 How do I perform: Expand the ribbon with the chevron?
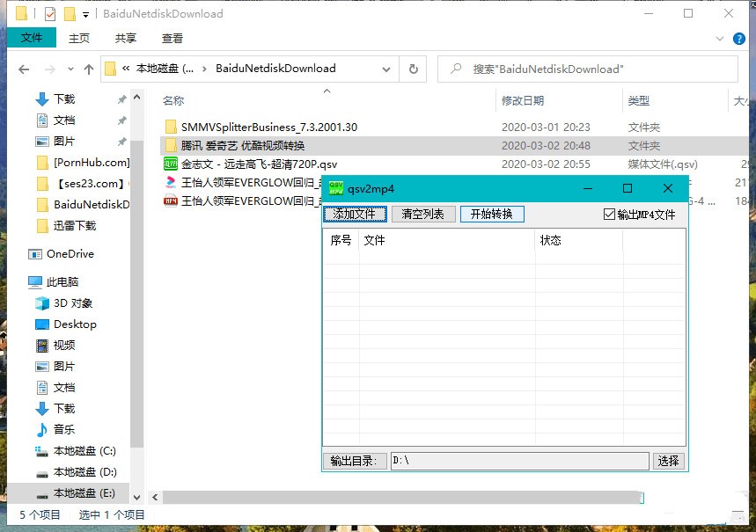[x=720, y=39]
